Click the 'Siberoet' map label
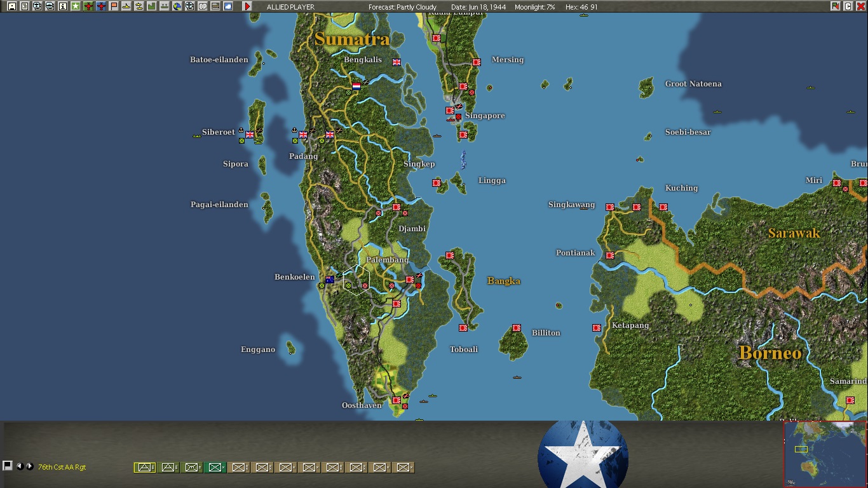This screenshot has width=868, height=488. 219,132
